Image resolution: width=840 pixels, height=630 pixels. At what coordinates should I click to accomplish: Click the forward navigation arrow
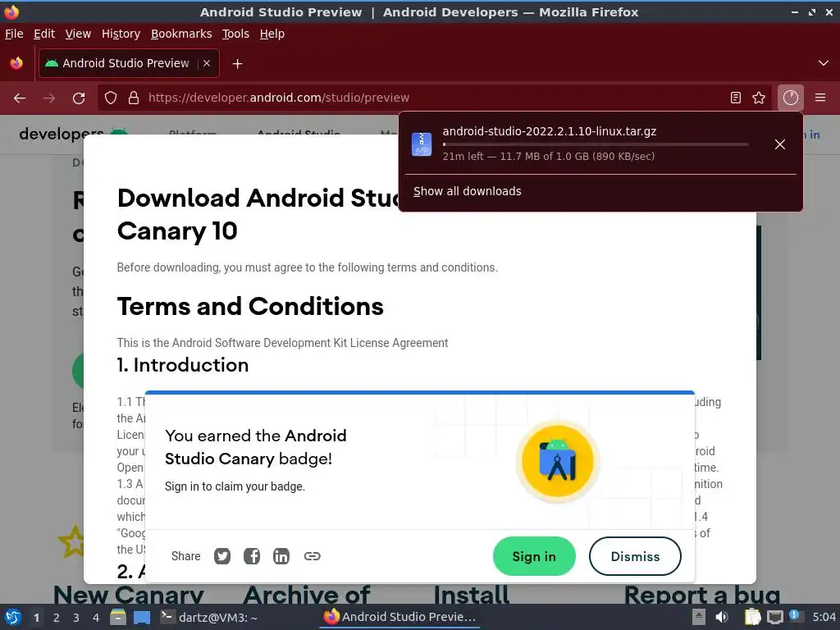point(49,98)
